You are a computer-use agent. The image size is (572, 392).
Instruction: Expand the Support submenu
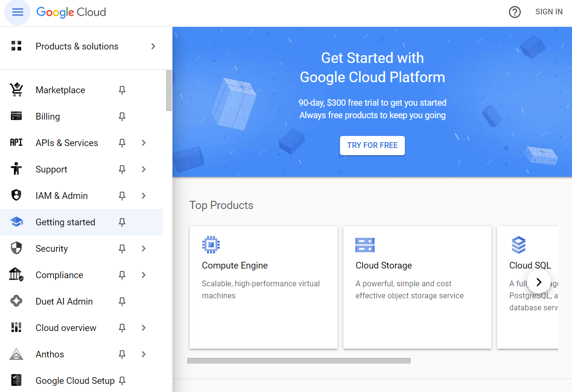143,169
